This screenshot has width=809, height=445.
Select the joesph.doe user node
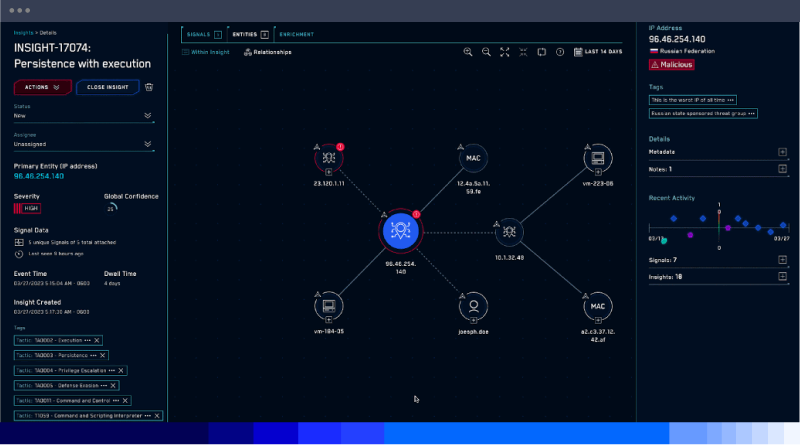[473, 305]
